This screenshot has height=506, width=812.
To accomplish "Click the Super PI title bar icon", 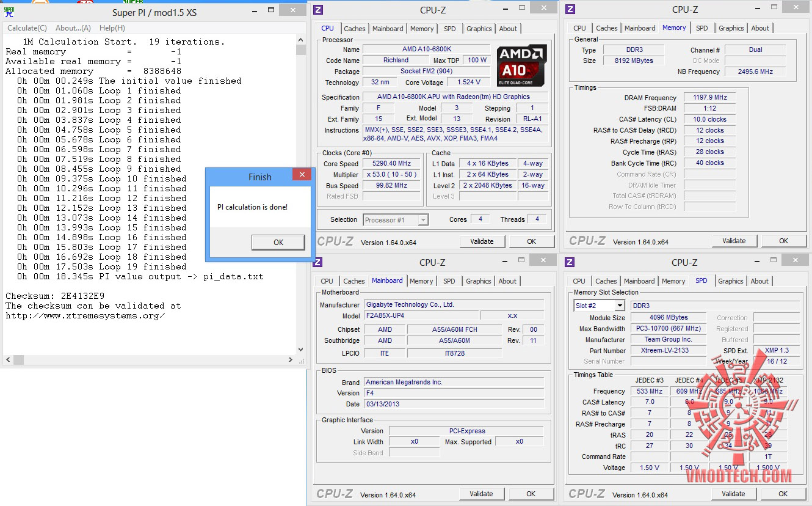I will point(9,12).
